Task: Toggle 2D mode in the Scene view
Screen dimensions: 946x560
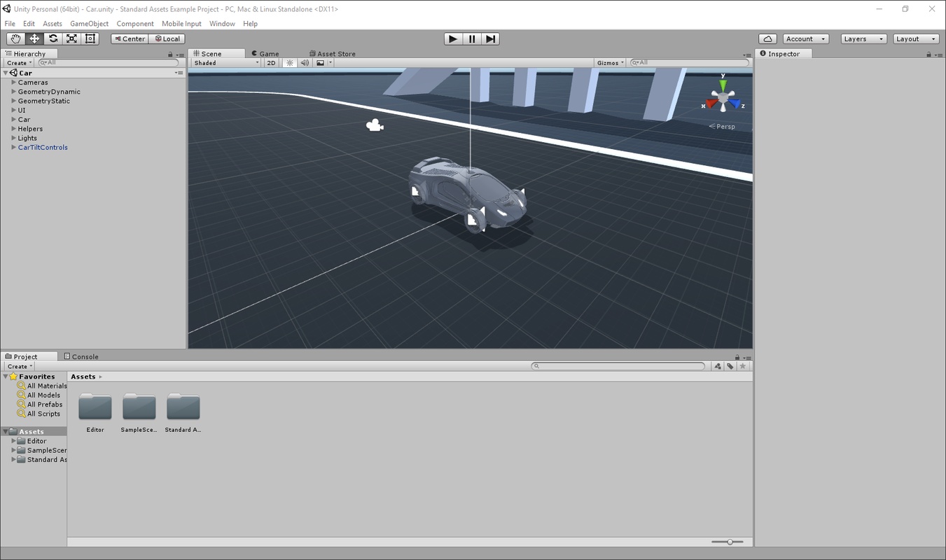Action: point(271,63)
